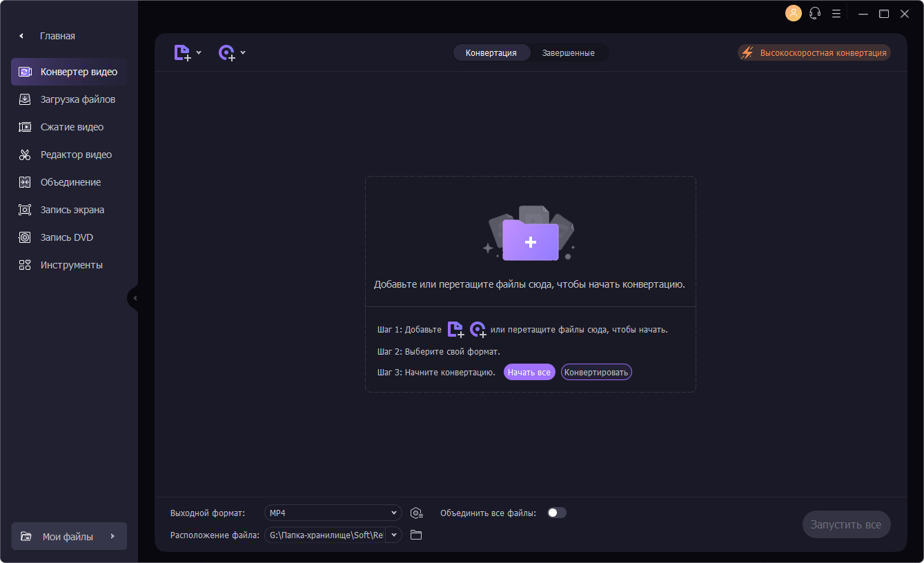Viewport: 924px width, 563px height.
Task: Open output folder icon
Action: pyautogui.click(x=416, y=535)
